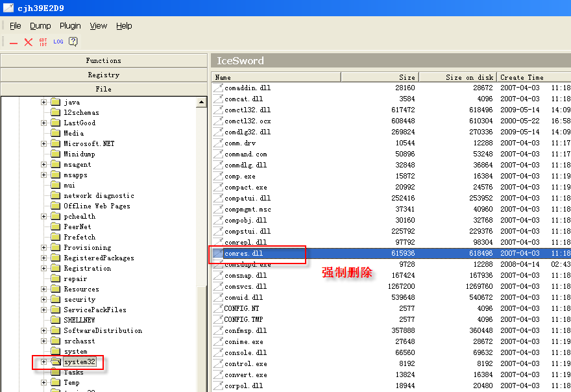This screenshot has width=571, height=392.
Task: Click the system32 folder icon
Action: click(x=55, y=362)
